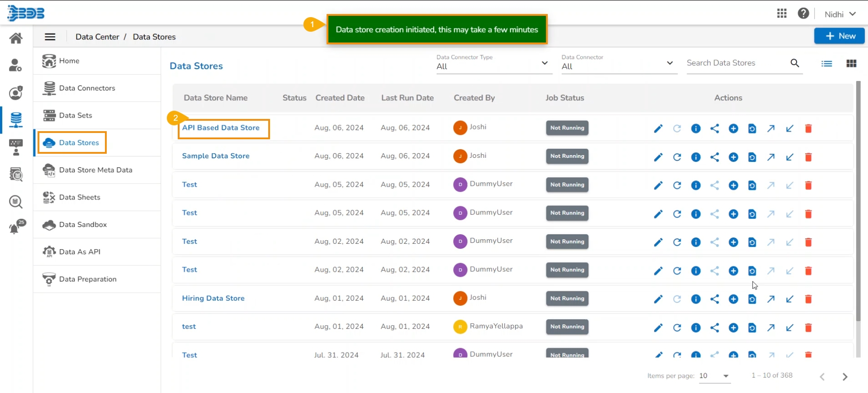Open info icon for Hiring Data Store
Screen dimensions: 868x393
click(696, 299)
